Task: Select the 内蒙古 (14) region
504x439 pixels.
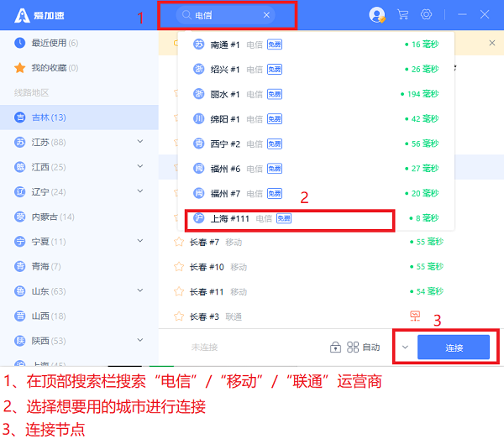Action: pos(79,217)
